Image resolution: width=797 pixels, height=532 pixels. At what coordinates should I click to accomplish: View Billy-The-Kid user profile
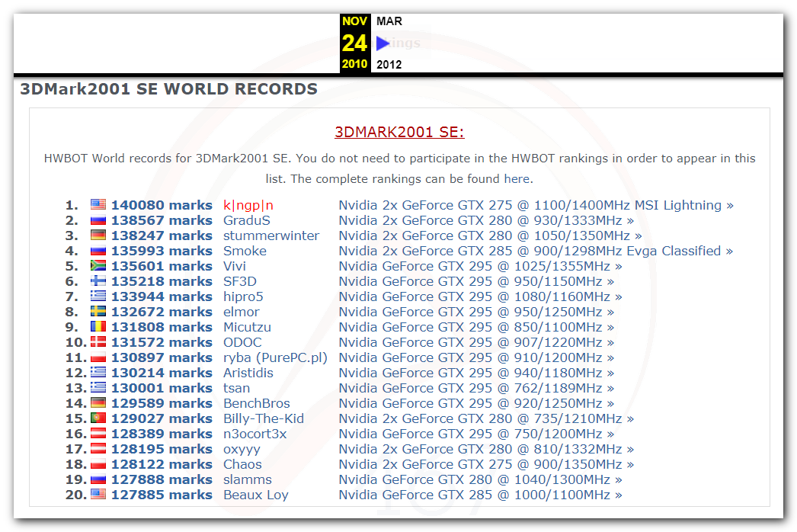(264, 418)
